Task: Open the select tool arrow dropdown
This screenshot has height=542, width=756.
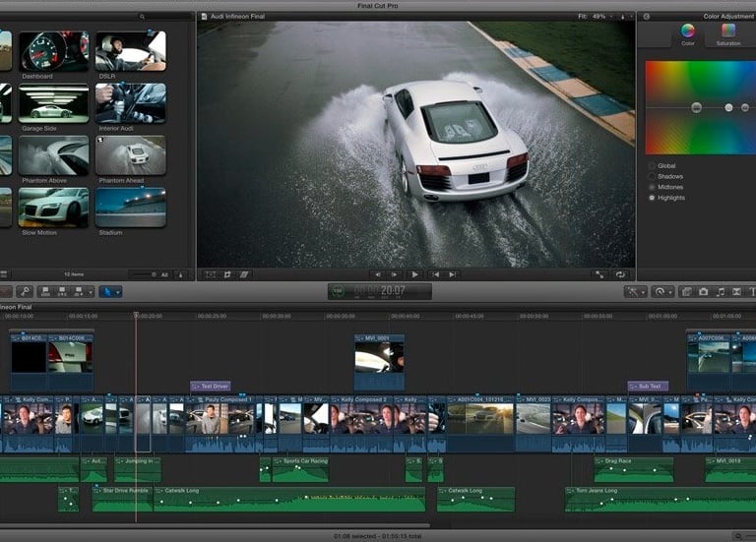Action: (110, 292)
